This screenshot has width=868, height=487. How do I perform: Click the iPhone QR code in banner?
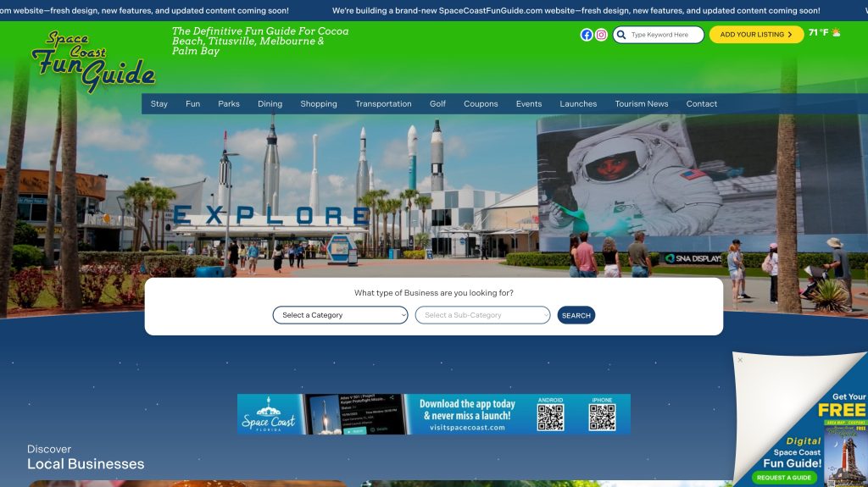[x=602, y=417]
